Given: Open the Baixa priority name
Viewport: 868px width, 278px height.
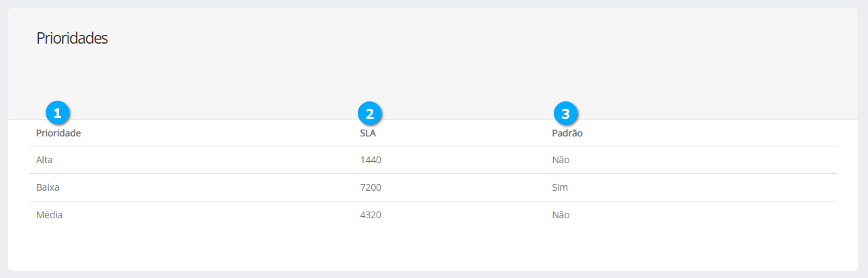Looking at the screenshot, I should click(48, 187).
